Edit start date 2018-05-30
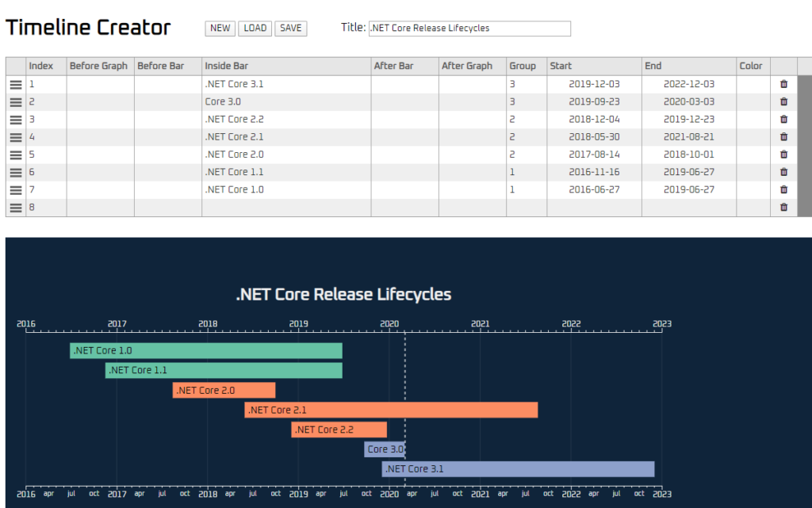The image size is (812, 508). click(594, 136)
